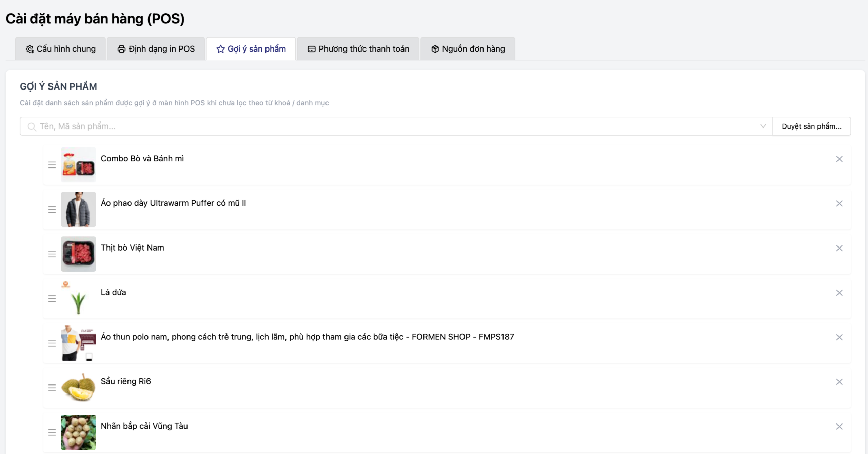The image size is (868, 454).
Task: Remove Áo phao dày Ultrawarm Puffer item
Action: pyautogui.click(x=839, y=203)
